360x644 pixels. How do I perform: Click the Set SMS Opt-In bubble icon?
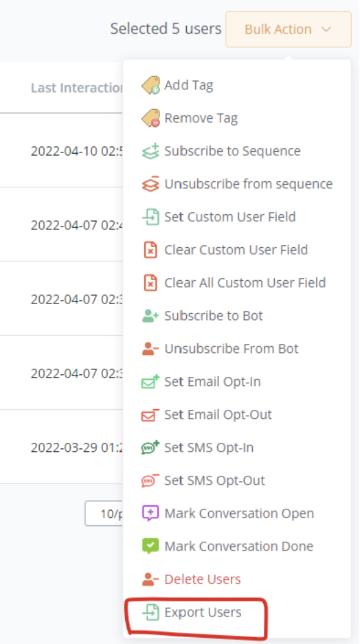[150, 447]
